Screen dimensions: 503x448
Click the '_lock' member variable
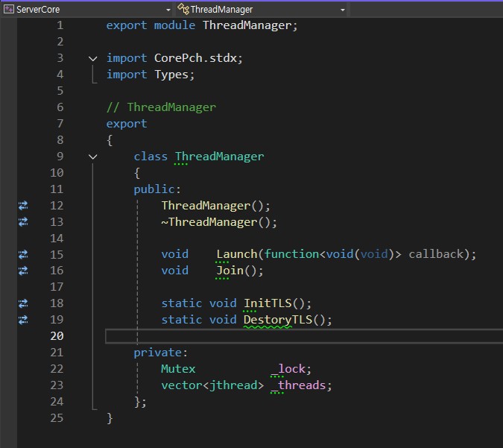[288, 369]
